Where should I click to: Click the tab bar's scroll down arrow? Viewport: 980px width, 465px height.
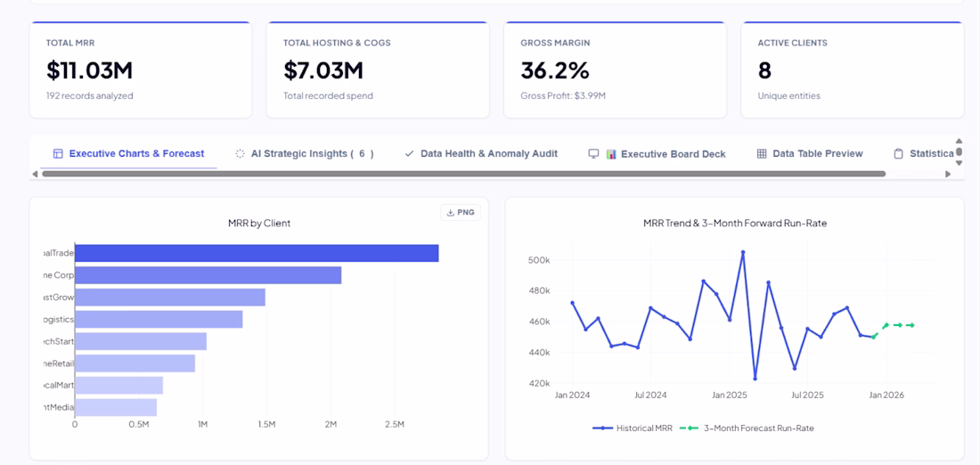point(960,163)
